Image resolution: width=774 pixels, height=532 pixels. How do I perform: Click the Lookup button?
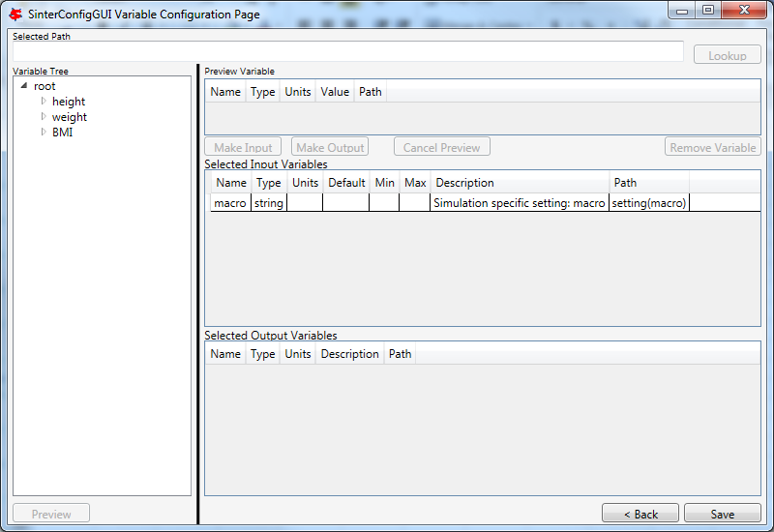click(x=728, y=55)
